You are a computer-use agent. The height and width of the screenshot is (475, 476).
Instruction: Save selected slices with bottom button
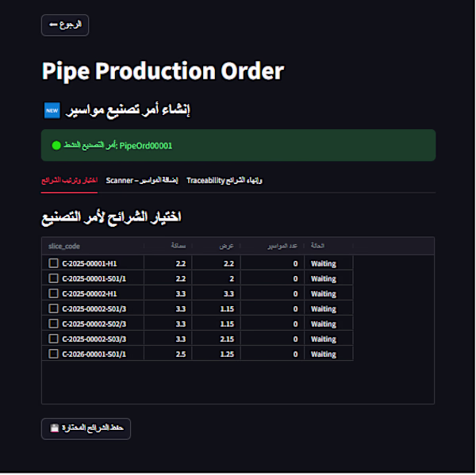coord(86,428)
